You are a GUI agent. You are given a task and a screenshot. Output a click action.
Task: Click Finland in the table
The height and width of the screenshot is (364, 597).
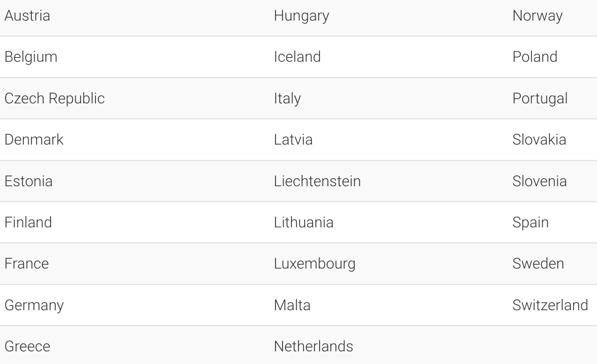point(28,223)
